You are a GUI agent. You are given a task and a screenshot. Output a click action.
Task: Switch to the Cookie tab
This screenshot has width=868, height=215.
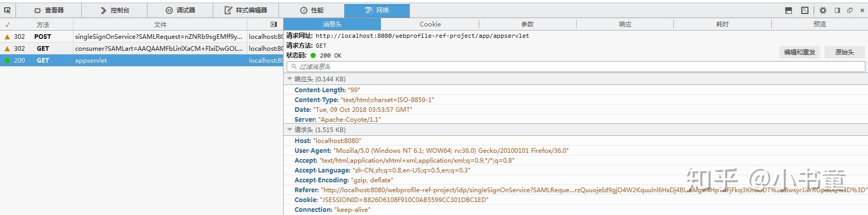[430, 24]
